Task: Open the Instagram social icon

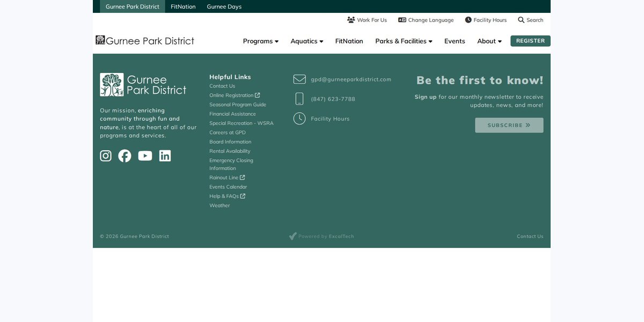Action: click(106, 156)
